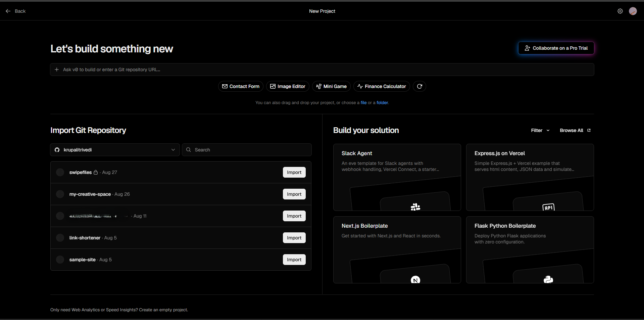Open the Flask Python Boilerplate template
644x320 pixels.
(x=530, y=250)
